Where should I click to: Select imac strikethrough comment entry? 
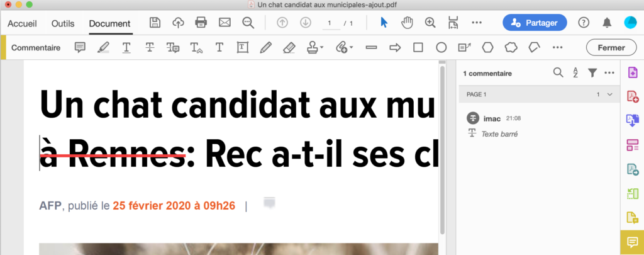539,125
